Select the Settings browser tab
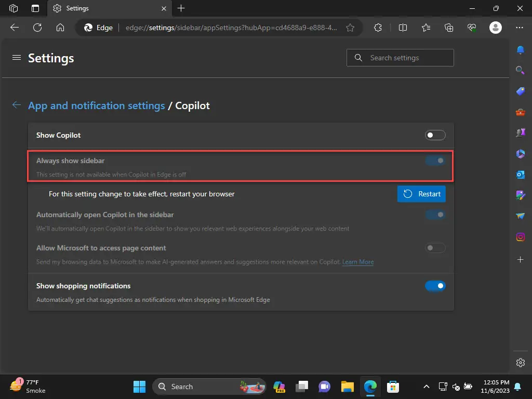The image size is (532, 399). pyautogui.click(x=110, y=8)
